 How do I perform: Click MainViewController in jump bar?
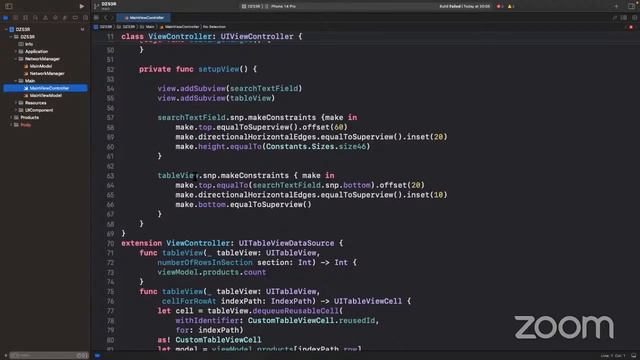coord(180,27)
